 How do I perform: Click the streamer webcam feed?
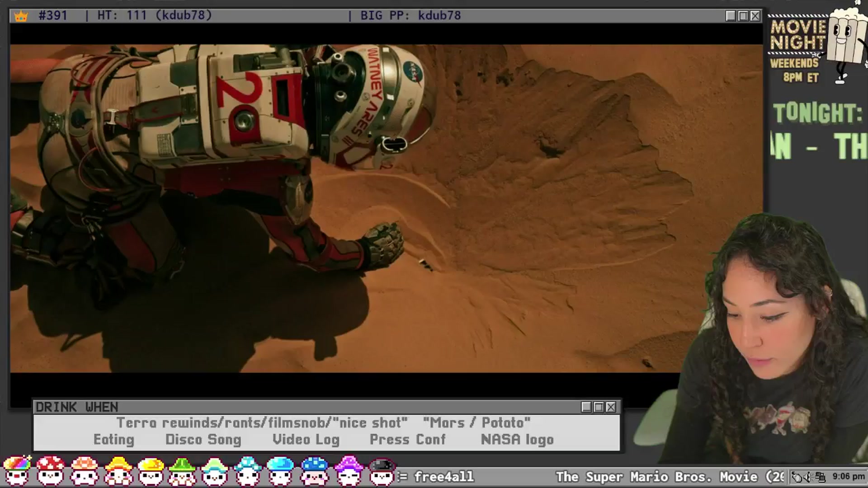point(764,339)
